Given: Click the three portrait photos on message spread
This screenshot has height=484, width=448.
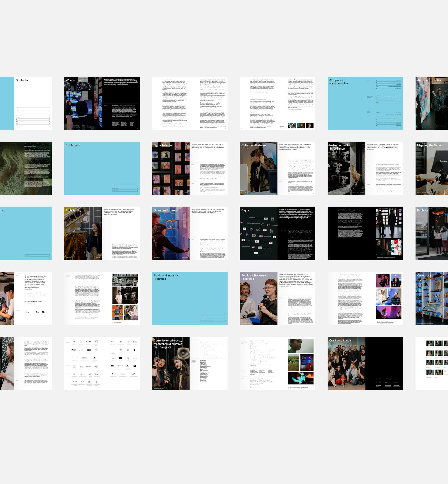Looking at the screenshot, I should [x=301, y=125].
